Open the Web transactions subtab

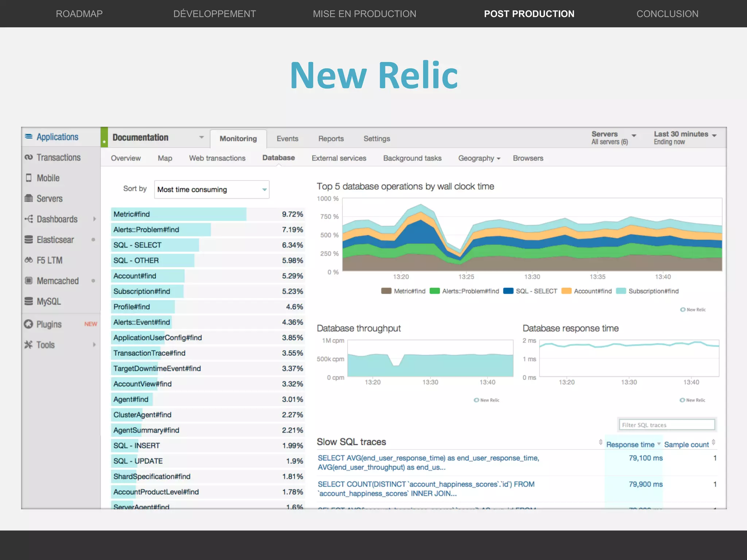(x=217, y=158)
